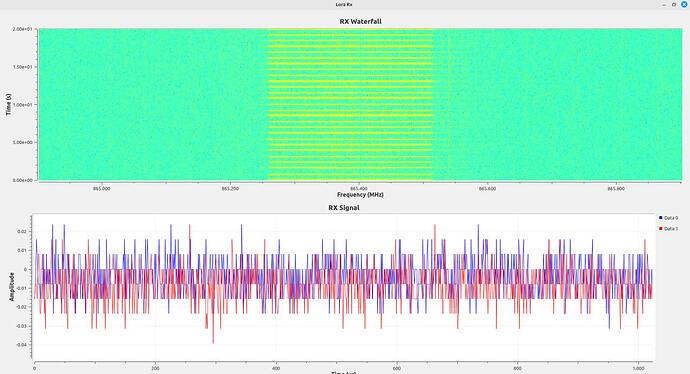Click the 865.800 frequency tick label

tap(616, 189)
